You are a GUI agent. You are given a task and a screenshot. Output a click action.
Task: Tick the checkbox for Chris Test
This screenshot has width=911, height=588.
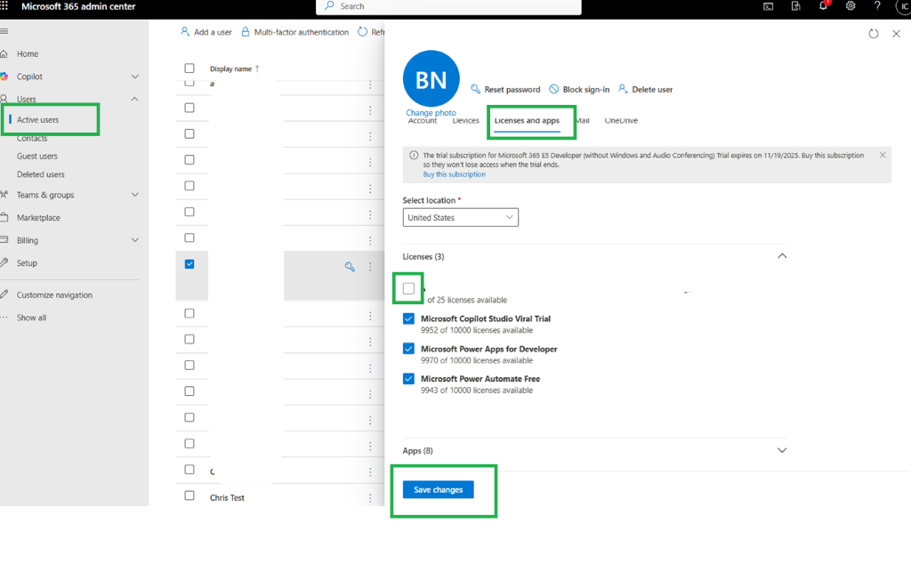tap(189, 495)
